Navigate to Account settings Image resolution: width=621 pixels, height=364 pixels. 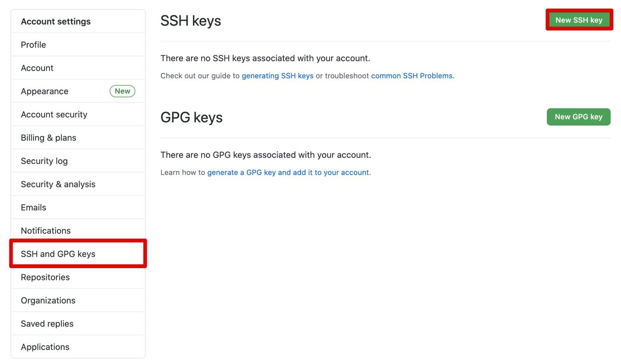55,21
